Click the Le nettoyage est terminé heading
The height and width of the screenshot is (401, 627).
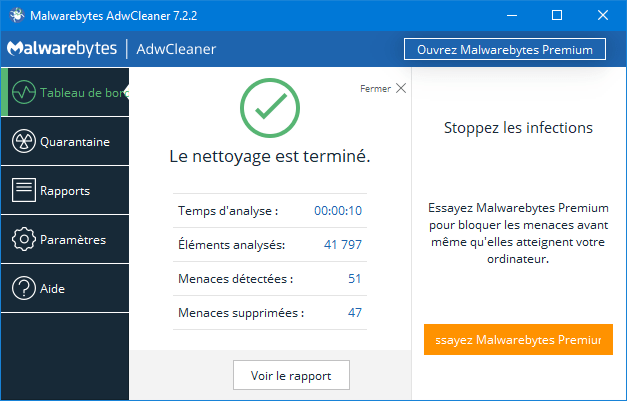point(270,156)
